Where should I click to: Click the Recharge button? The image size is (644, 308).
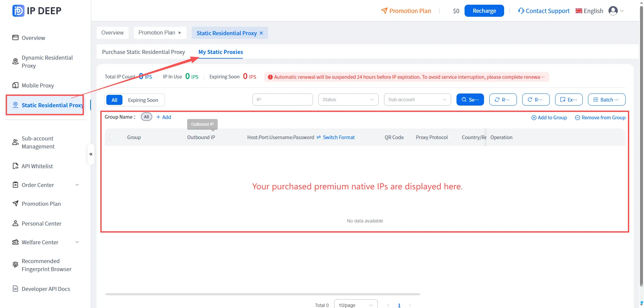484,11
